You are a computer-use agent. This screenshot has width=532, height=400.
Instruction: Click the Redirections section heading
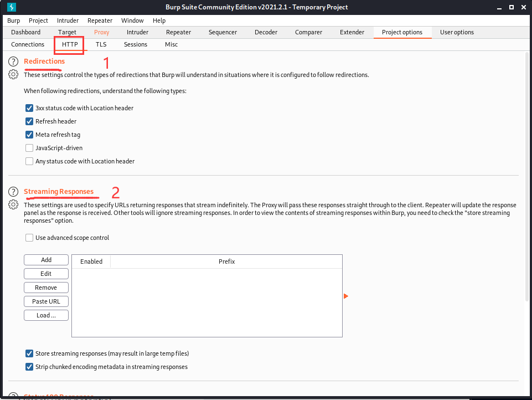[44, 61]
